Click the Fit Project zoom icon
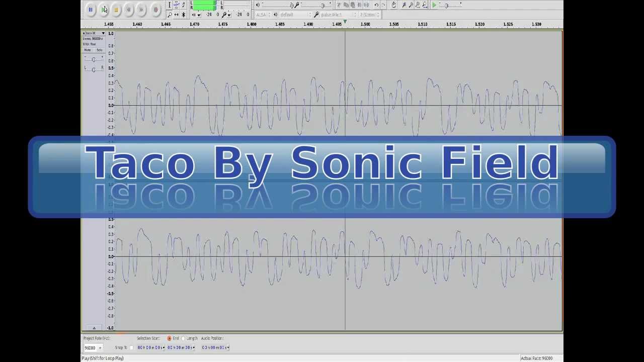The height and width of the screenshot is (362, 644). pos(425,5)
